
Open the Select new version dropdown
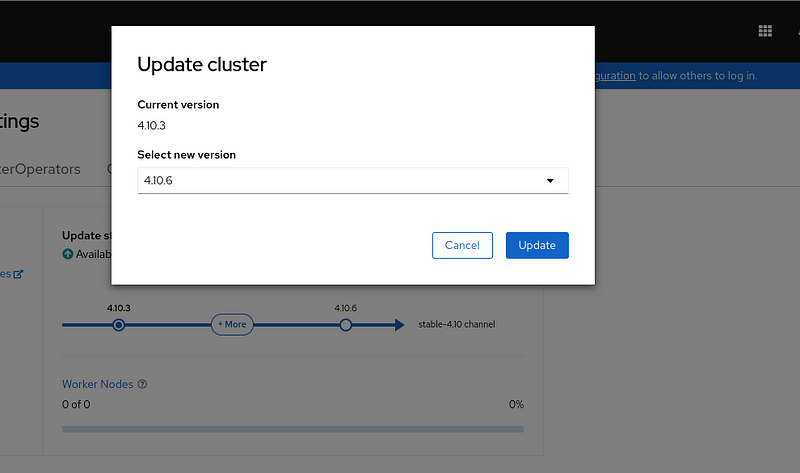click(x=353, y=181)
